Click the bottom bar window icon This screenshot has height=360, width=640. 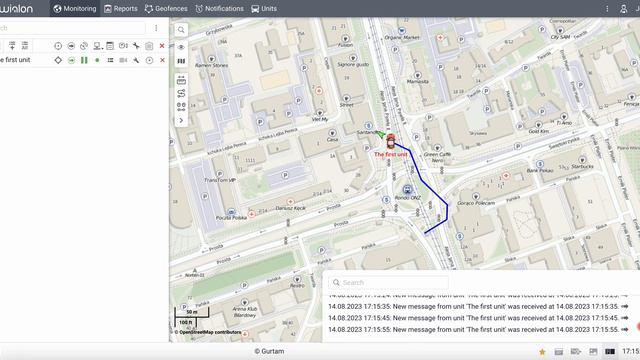[x=559, y=352]
